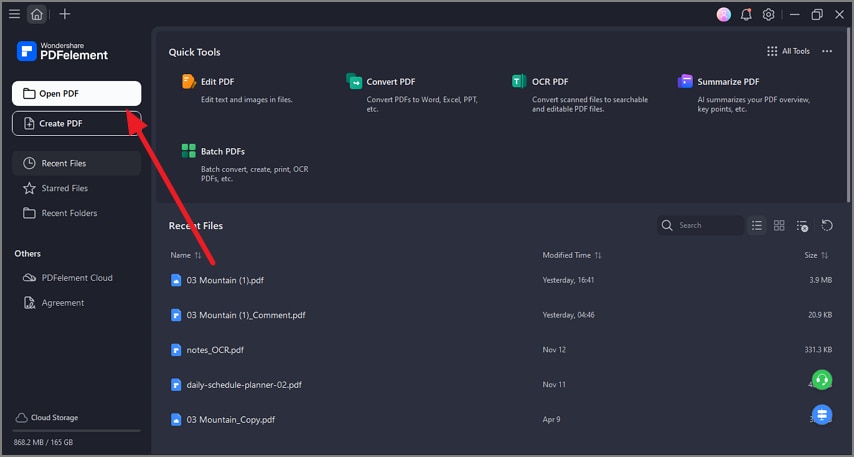The image size is (854, 457).
Task: Click the Create PDF button
Action: 76,123
